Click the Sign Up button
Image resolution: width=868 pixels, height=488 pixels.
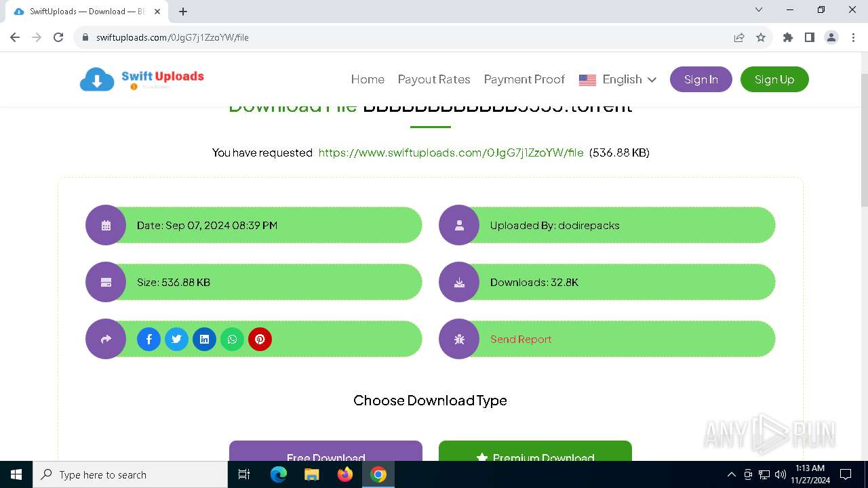774,79
